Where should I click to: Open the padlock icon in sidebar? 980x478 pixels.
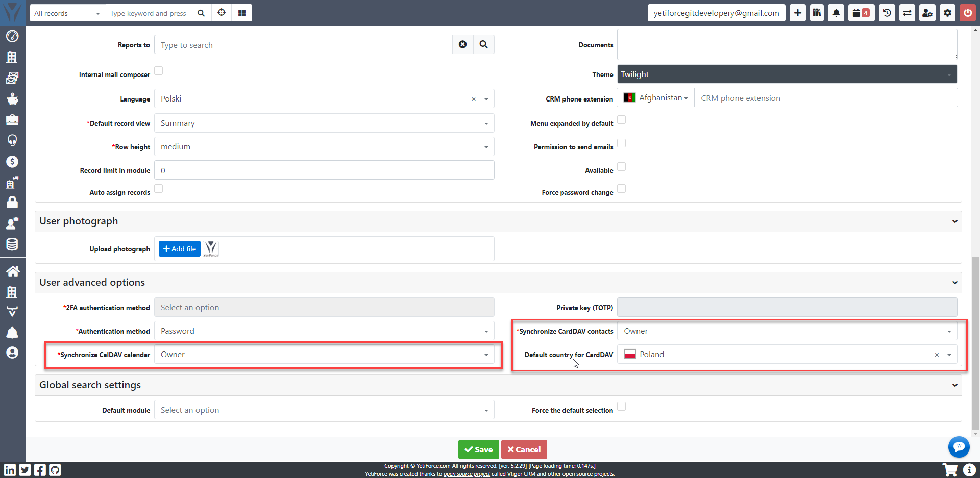click(x=12, y=203)
